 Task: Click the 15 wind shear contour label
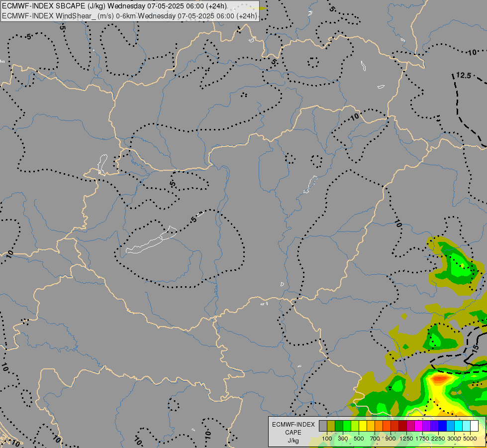[476, 349]
